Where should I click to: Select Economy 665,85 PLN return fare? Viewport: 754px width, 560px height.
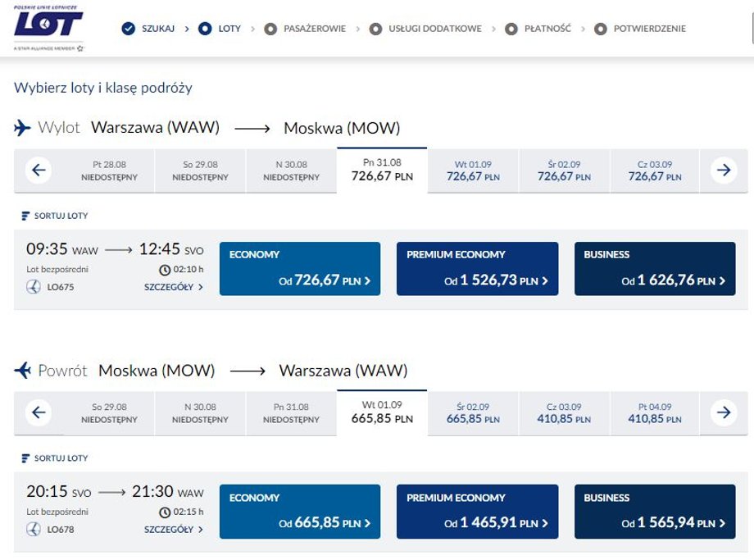(300, 512)
